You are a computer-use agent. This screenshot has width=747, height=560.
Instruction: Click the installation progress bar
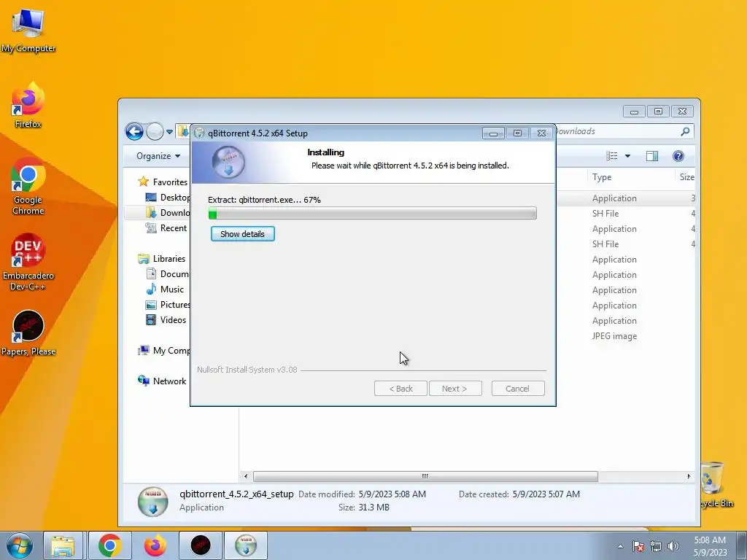coord(372,214)
